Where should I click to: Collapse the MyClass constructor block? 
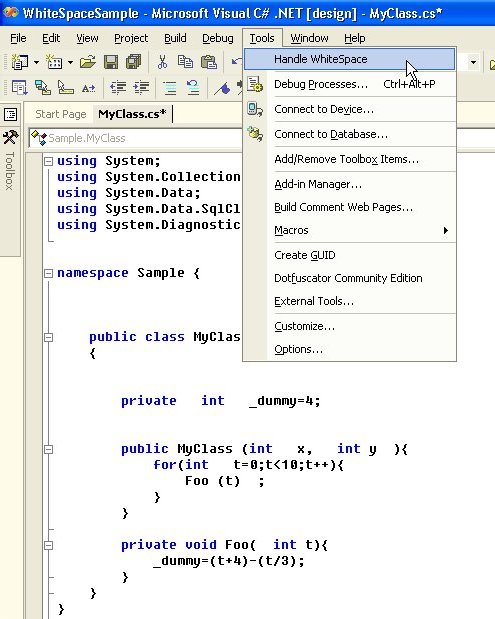pyautogui.click(x=48, y=449)
